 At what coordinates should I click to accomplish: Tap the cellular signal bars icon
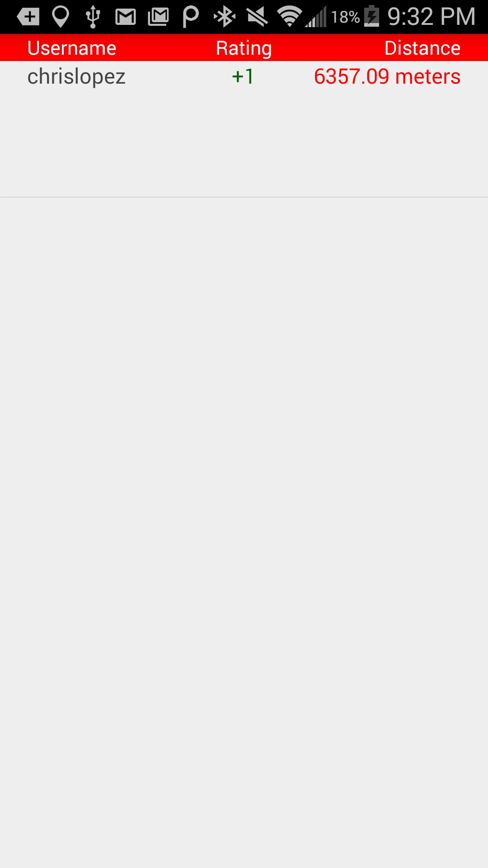click(315, 17)
